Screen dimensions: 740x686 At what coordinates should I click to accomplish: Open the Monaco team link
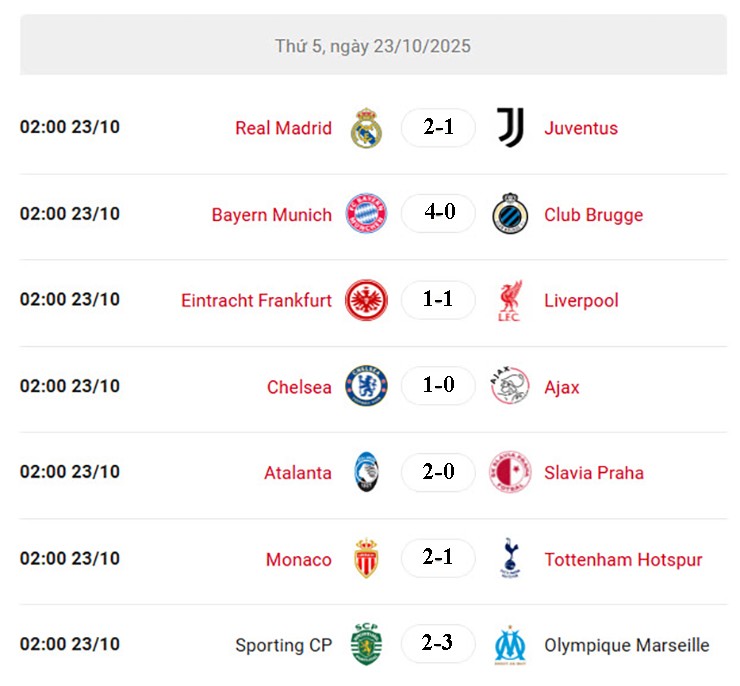click(298, 560)
